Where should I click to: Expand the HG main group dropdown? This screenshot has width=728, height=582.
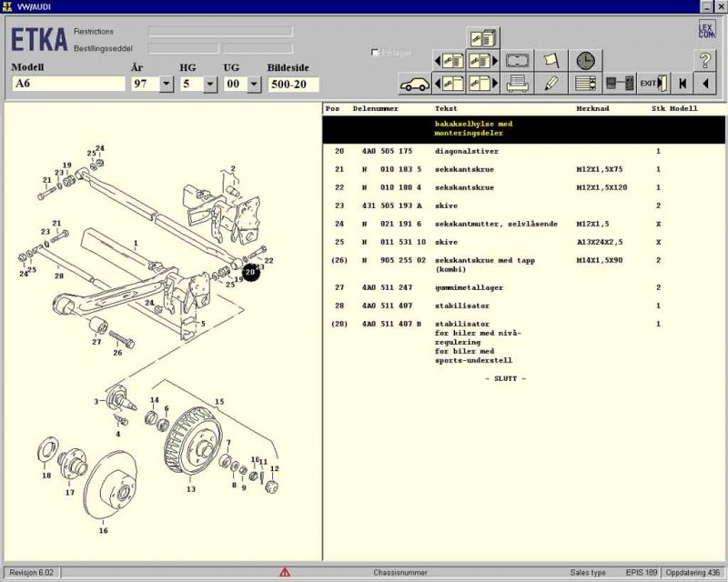(x=209, y=84)
